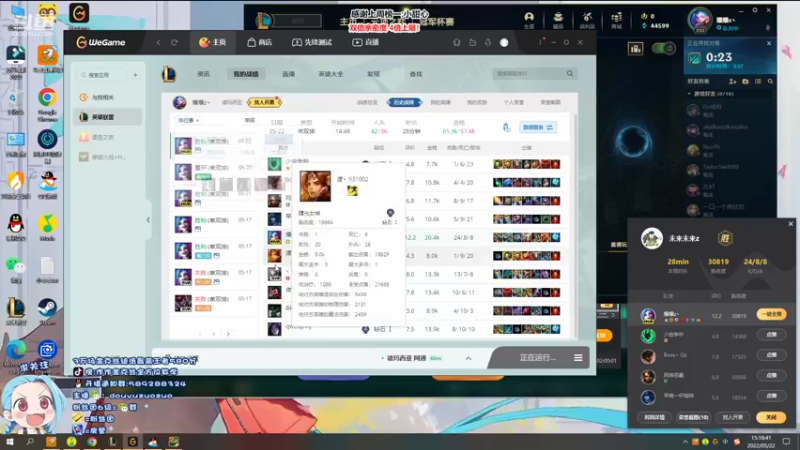This screenshot has height=450, width=800.
Task: Click the add friend icon
Action: pos(733,81)
